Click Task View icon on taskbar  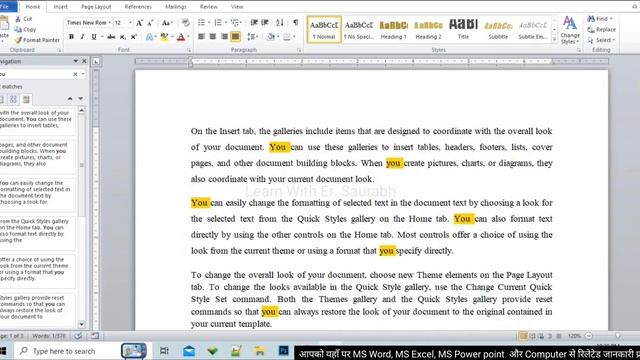pyautogui.click(x=164, y=351)
